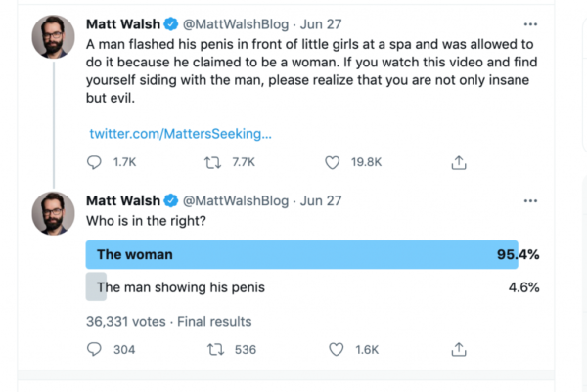This screenshot has width=587, height=392.
Task: Click the '36,331 votes · Final results' text
Action: click(169, 322)
